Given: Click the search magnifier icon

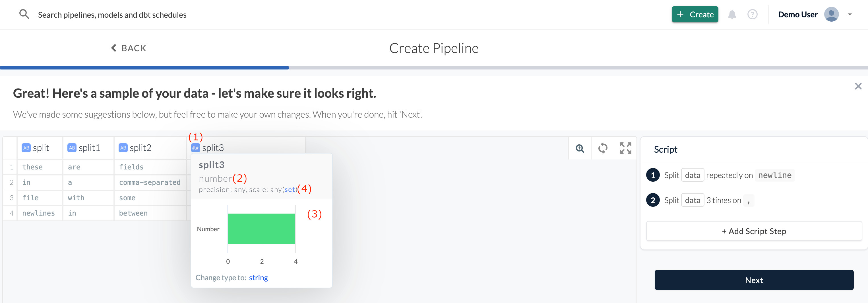Looking at the screenshot, I should click(x=24, y=15).
